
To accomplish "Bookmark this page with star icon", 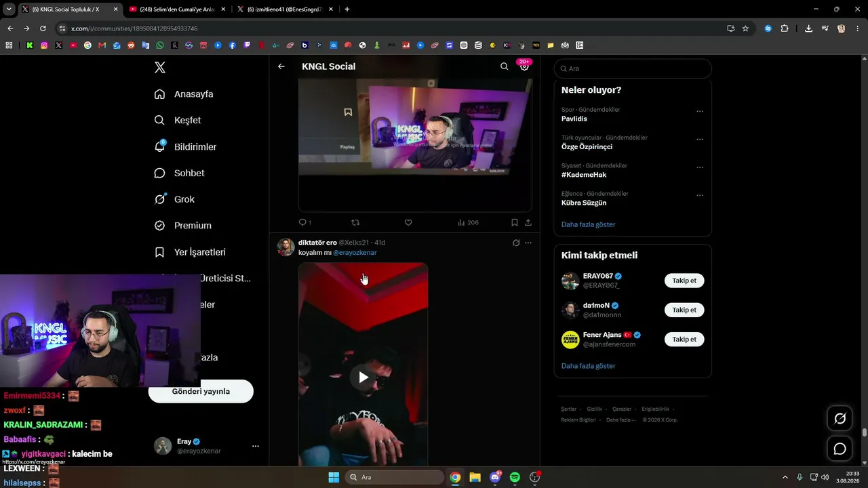I will pos(745,28).
